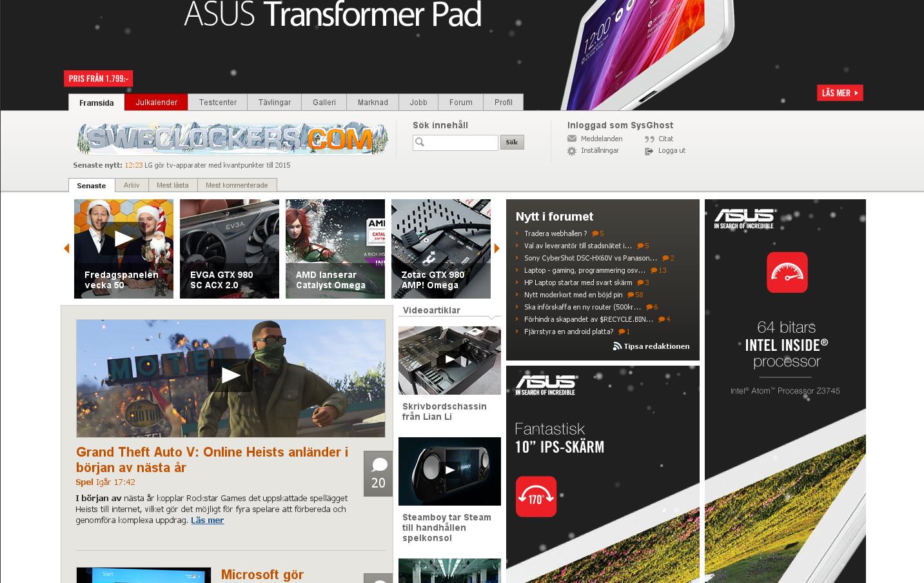924x583 pixels.
Task: Click the comment count bubble for Tradera webhallen
Action: tap(598, 233)
